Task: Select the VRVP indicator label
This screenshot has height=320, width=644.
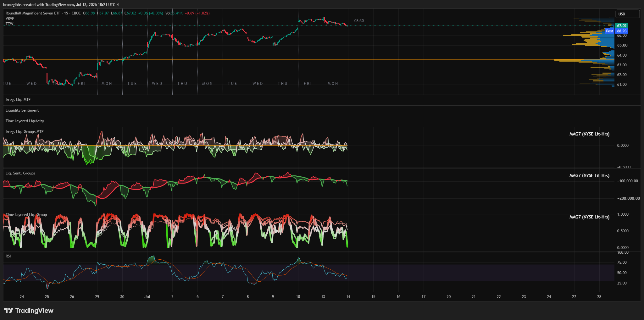Action: click(10, 19)
